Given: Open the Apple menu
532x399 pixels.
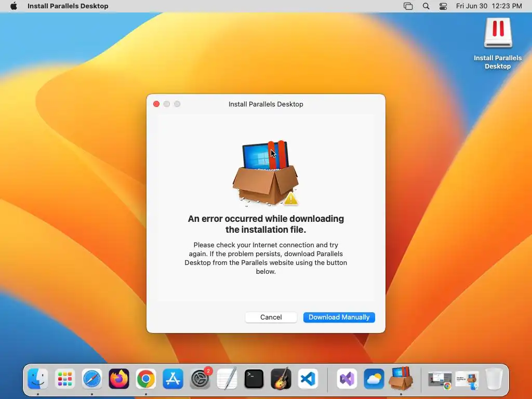Looking at the screenshot, I should [14, 6].
